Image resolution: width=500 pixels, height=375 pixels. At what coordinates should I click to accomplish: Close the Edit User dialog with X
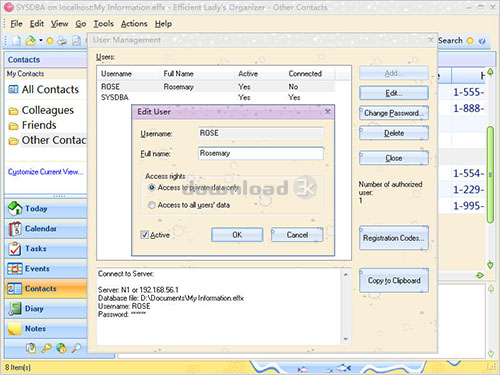(x=328, y=111)
